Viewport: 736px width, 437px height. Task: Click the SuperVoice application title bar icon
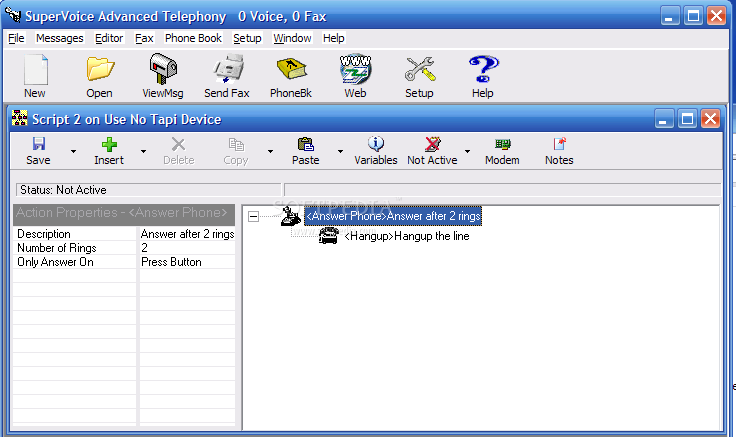point(13,15)
